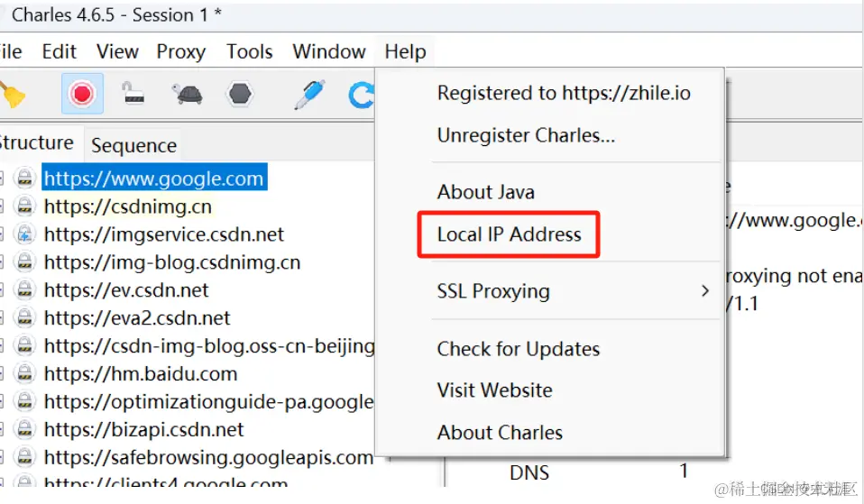Click the blue repeat arrow icon
Viewport: 864px width, 504px height.
[361, 94]
